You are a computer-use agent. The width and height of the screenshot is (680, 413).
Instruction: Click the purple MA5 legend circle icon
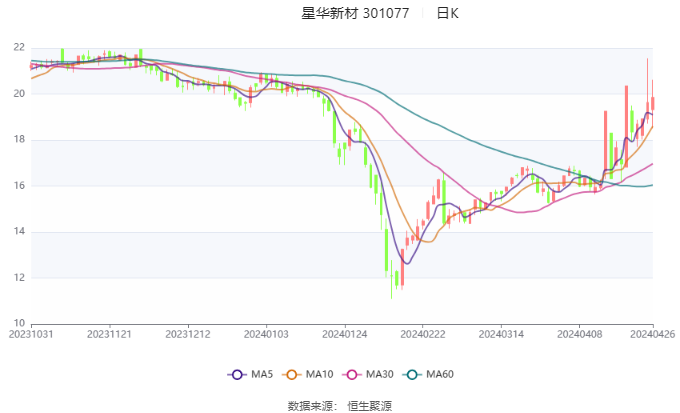tap(236, 374)
